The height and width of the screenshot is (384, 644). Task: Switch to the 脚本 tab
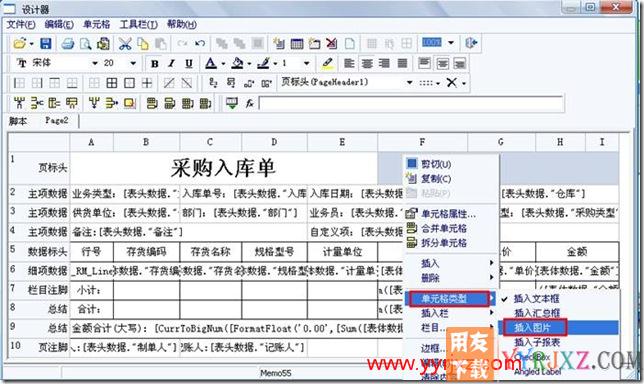18,121
